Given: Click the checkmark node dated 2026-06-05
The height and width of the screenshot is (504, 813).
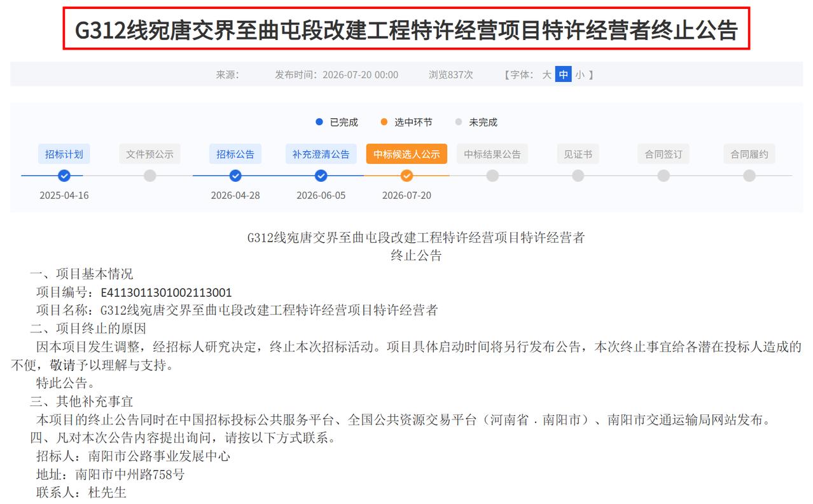Looking at the screenshot, I should pyautogui.click(x=321, y=175).
